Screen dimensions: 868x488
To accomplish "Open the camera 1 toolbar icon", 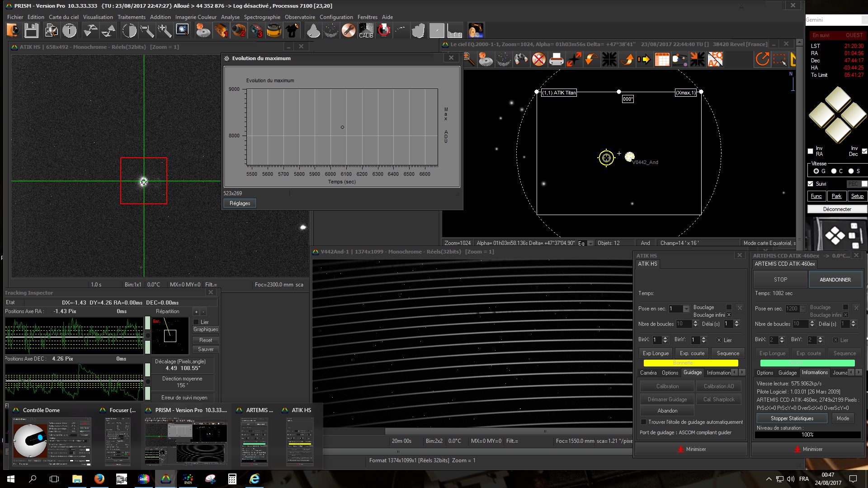I will pyautogui.click(x=221, y=31).
